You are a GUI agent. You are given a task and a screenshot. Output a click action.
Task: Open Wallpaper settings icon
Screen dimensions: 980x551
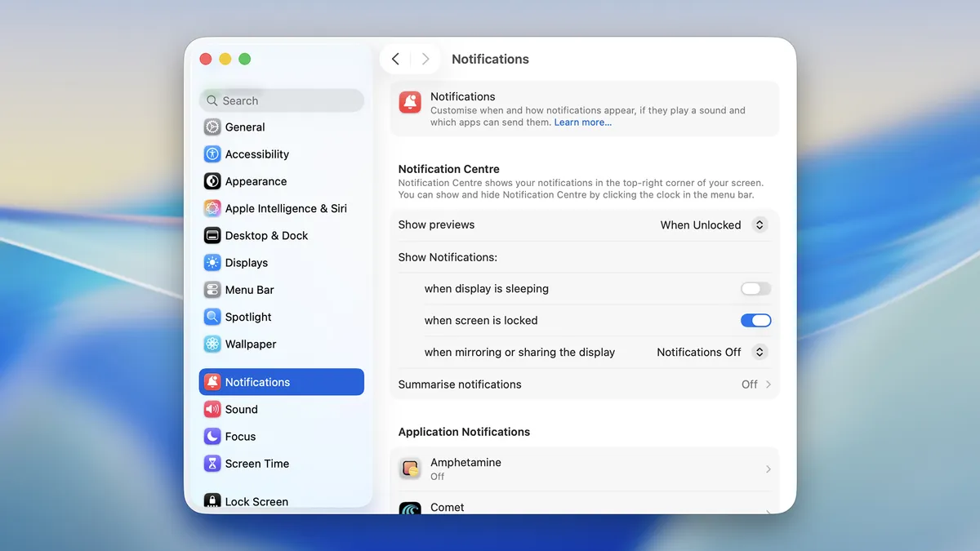212,344
